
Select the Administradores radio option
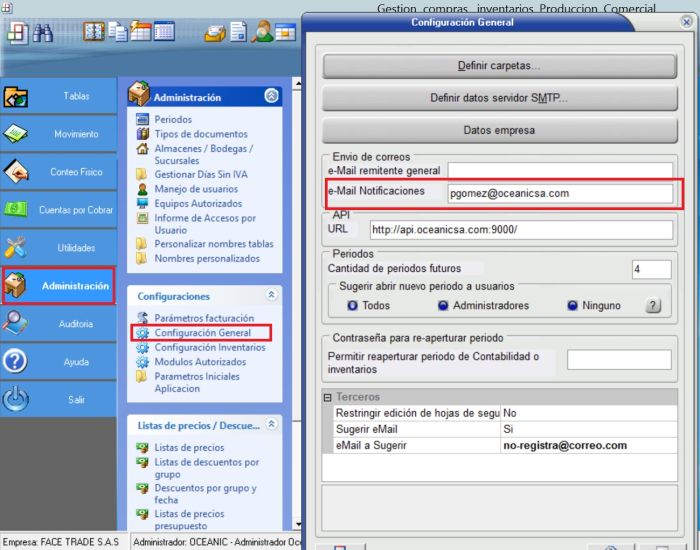tap(443, 305)
